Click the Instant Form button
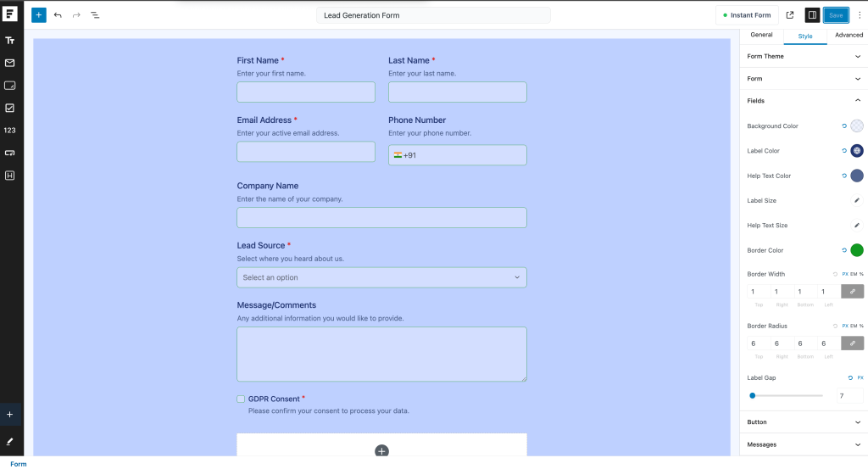This screenshot has height=469, width=868. click(x=747, y=15)
